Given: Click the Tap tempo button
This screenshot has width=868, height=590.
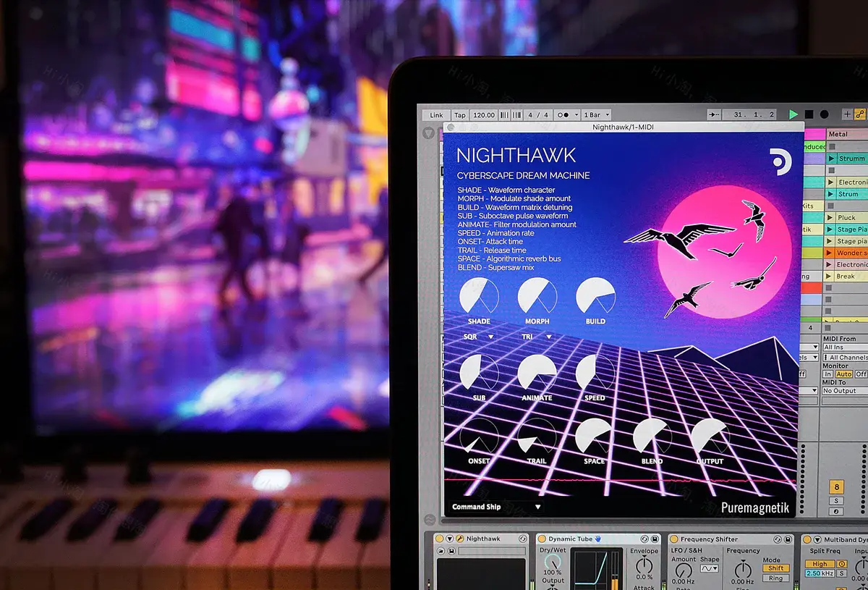Looking at the screenshot, I should point(461,114).
